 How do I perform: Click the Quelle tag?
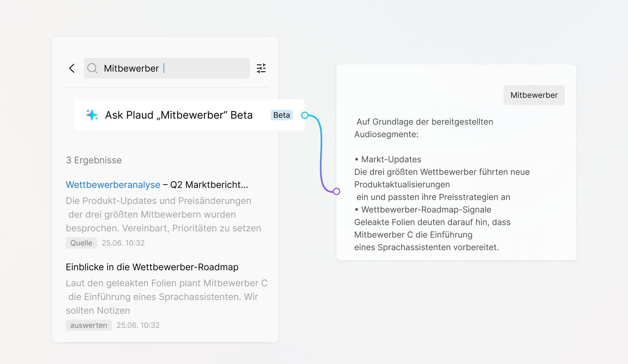[x=81, y=243]
